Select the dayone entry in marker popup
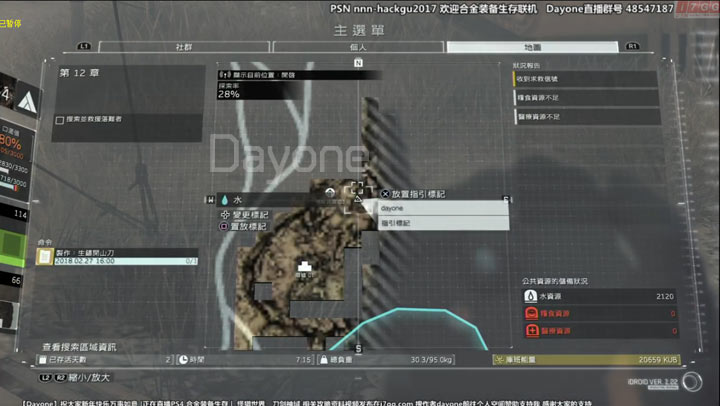Image resolution: width=720 pixels, height=406 pixels. pyautogui.click(x=443, y=208)
